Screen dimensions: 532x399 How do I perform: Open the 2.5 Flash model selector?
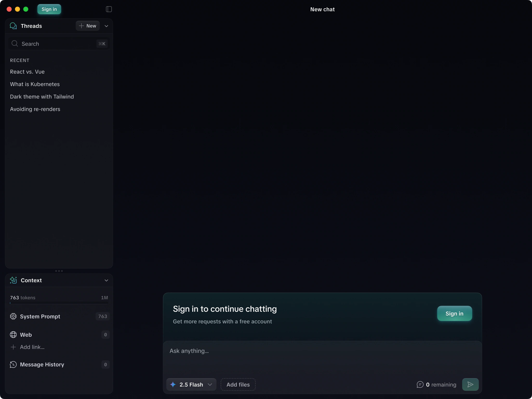coord(191,384)
